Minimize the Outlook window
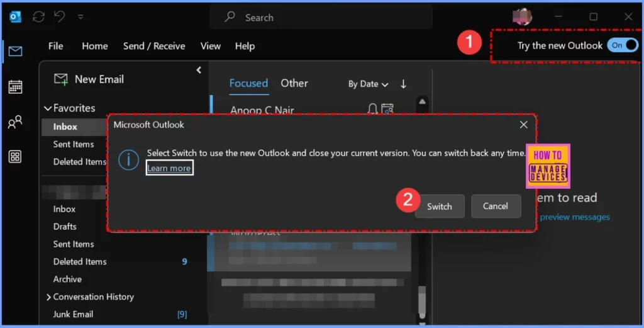This screenshot has width=644, height=328. tap(558, 17)
